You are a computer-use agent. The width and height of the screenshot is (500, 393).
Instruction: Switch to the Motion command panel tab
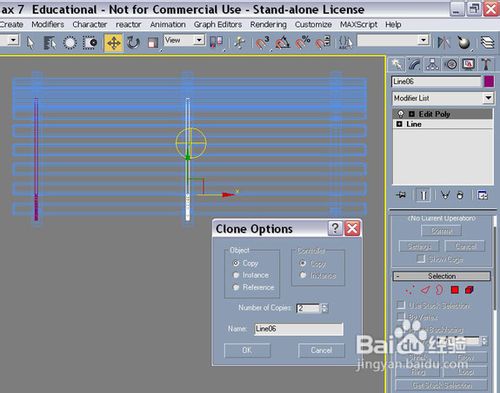click(x=451, y=64)
